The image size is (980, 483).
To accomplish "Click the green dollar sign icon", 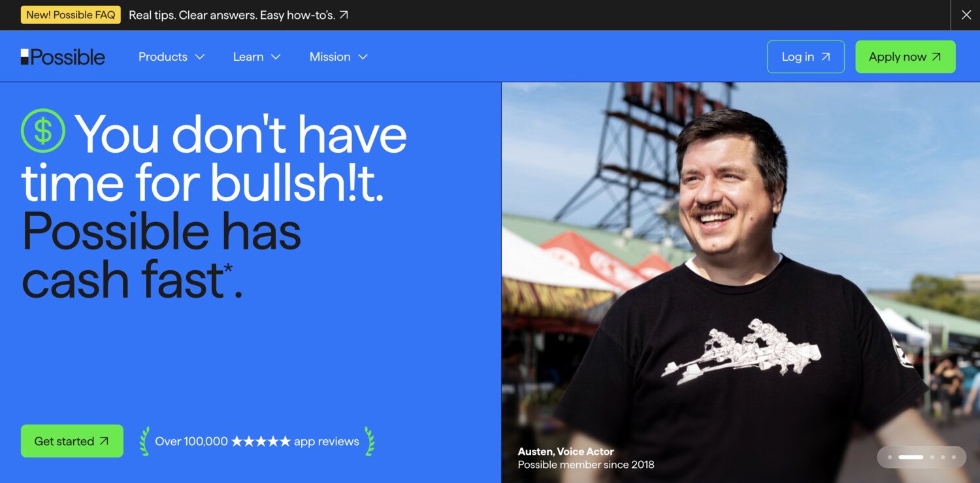I will point(43,131).
